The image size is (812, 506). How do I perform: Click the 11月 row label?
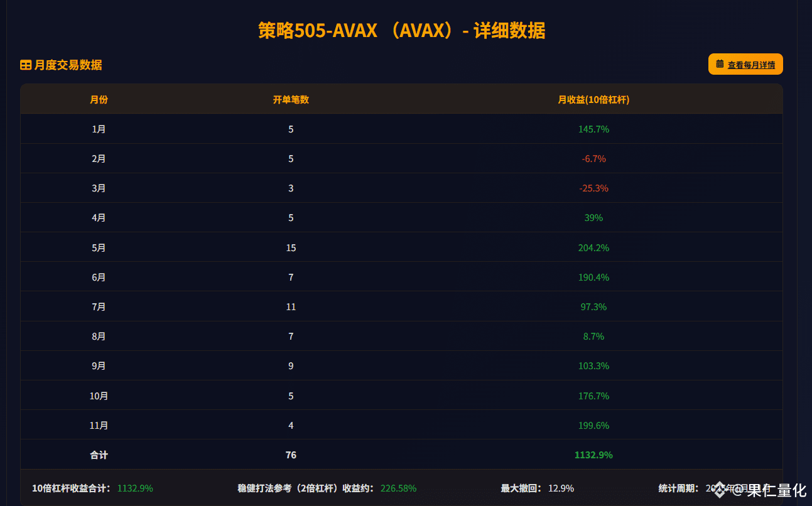coord(99,426)
